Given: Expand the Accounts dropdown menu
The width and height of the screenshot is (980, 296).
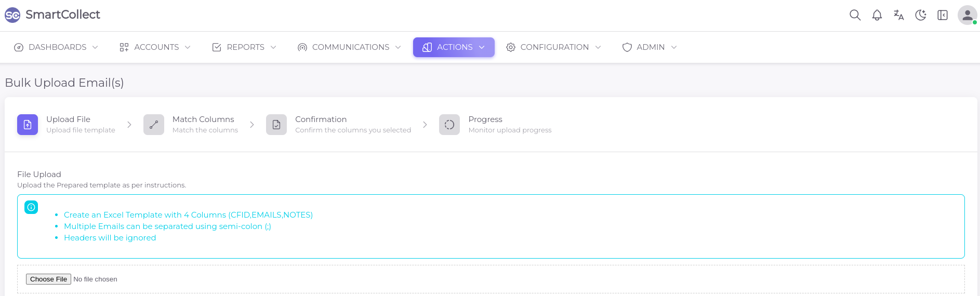Looking at the screenshot, I should [155, 47].
